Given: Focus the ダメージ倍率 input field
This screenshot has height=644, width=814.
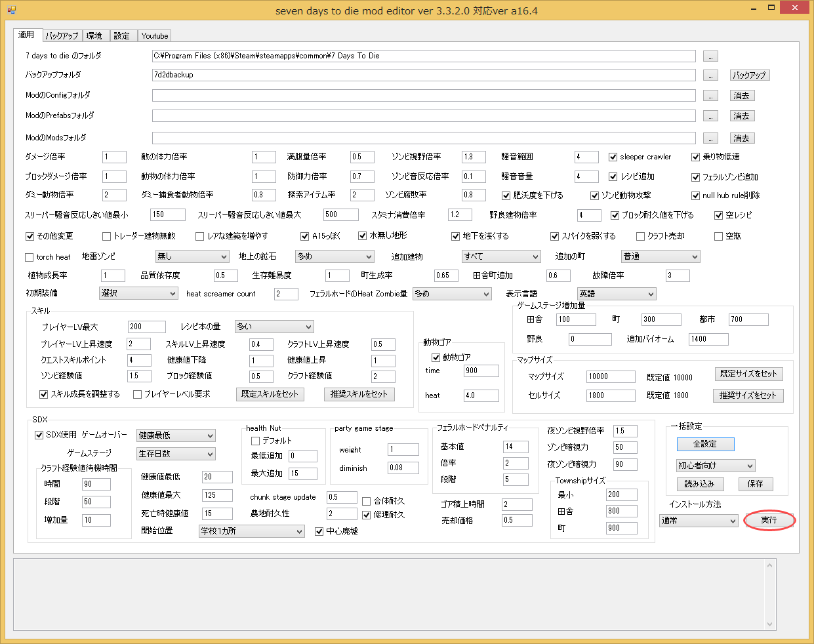Looking at the screenshot, I should (x=115, y=157).
